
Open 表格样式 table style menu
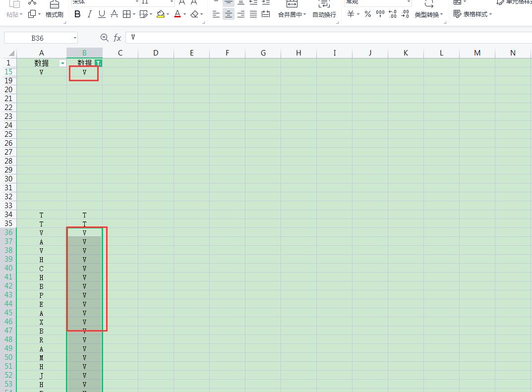coord(473,14)
